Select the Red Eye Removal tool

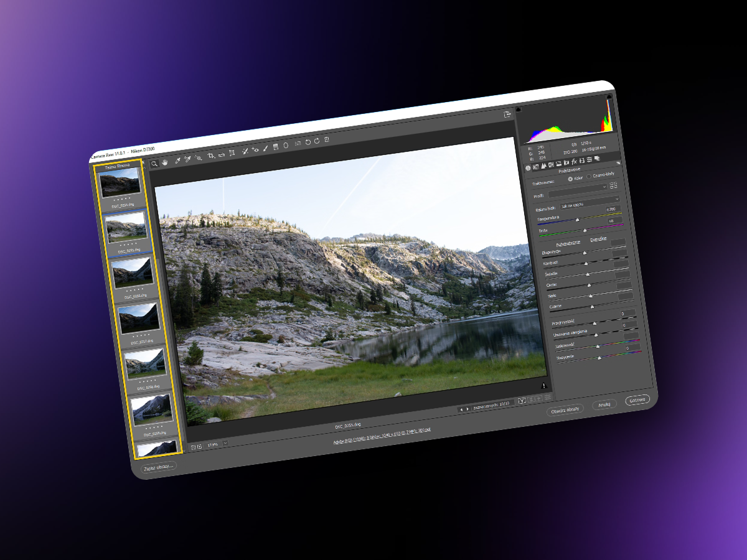(255, 150)
